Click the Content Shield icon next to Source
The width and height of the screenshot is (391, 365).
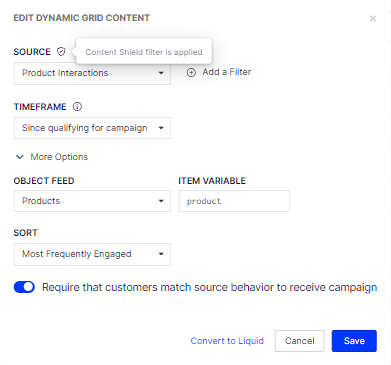[x=61, y=52]
